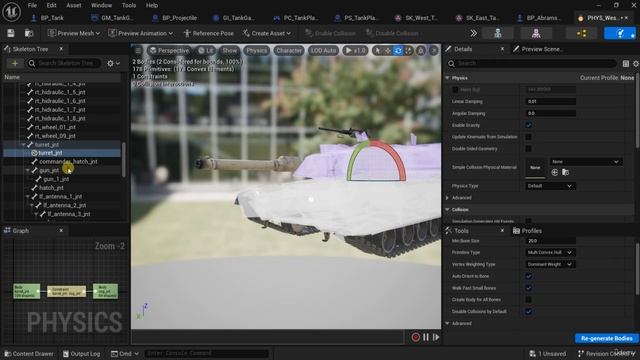Browse to Physical Material asset icon

coord(565,172)
